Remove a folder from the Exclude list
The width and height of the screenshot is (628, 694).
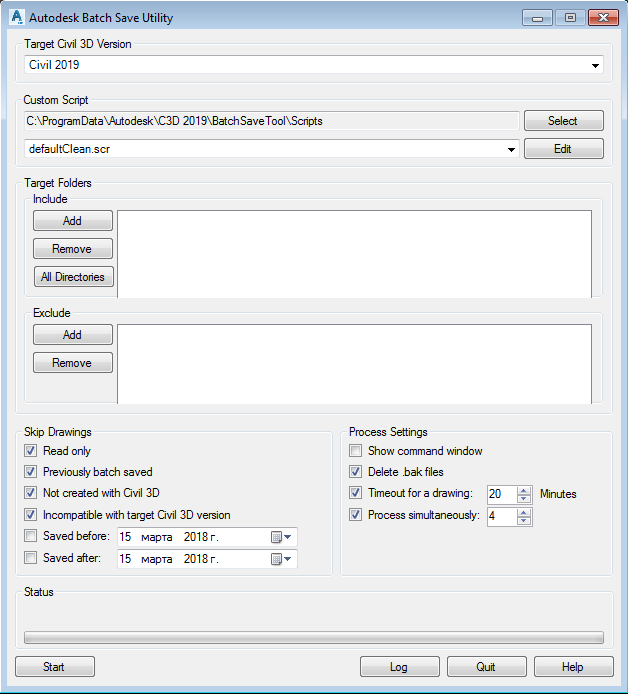(x=73, y=363)
